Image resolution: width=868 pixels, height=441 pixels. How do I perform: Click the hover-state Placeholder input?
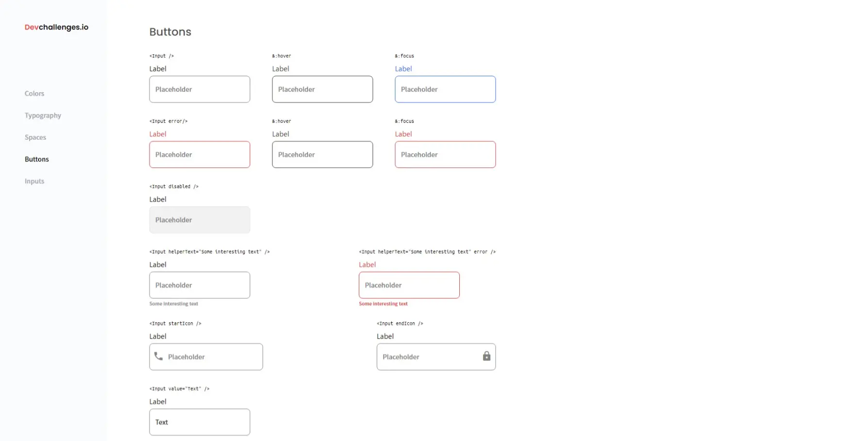[x=322, y=89]
